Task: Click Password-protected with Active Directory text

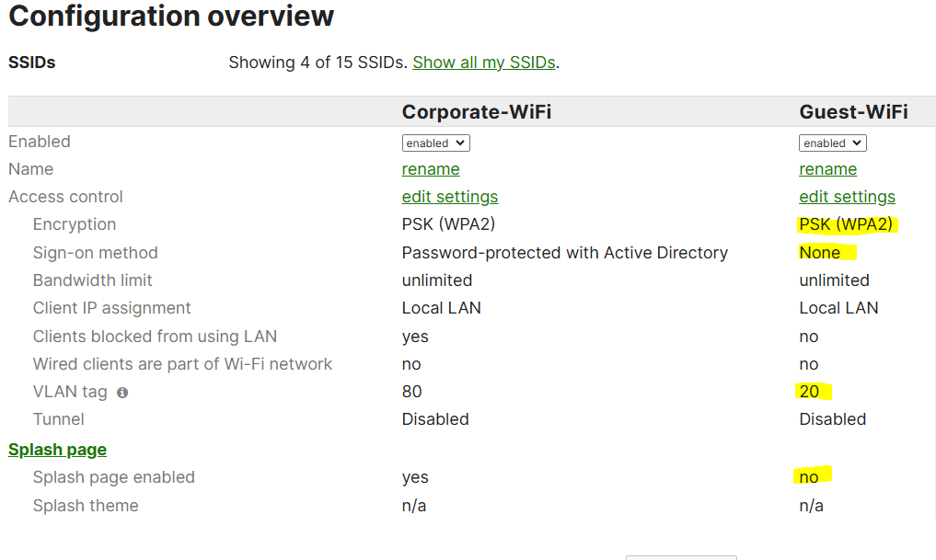Action: pos(565,253)
